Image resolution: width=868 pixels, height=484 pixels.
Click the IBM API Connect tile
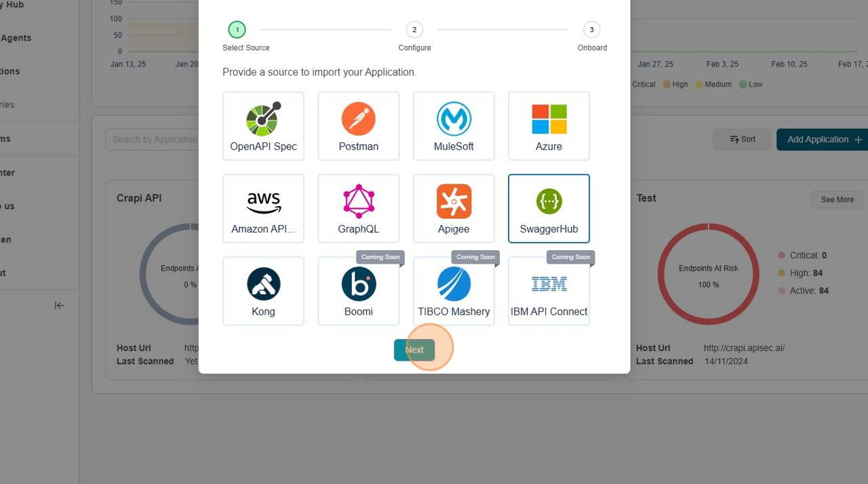[x=549, y=285]
